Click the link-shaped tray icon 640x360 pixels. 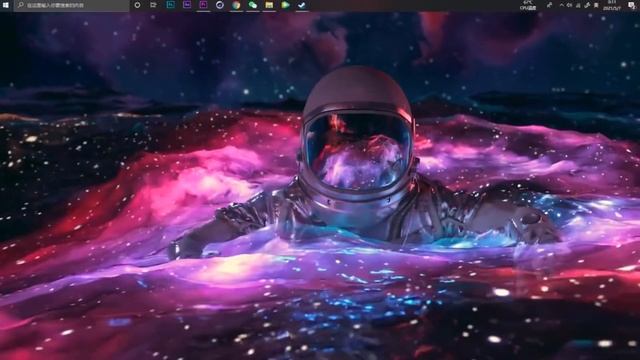point(587,5)
